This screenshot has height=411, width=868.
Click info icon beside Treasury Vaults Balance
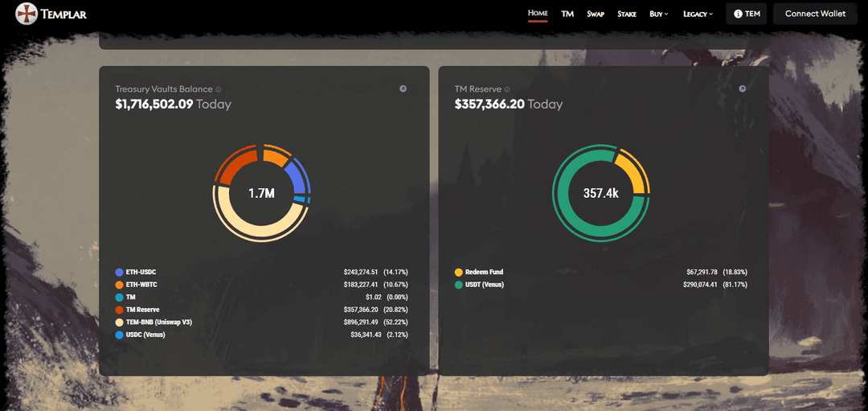219,89
